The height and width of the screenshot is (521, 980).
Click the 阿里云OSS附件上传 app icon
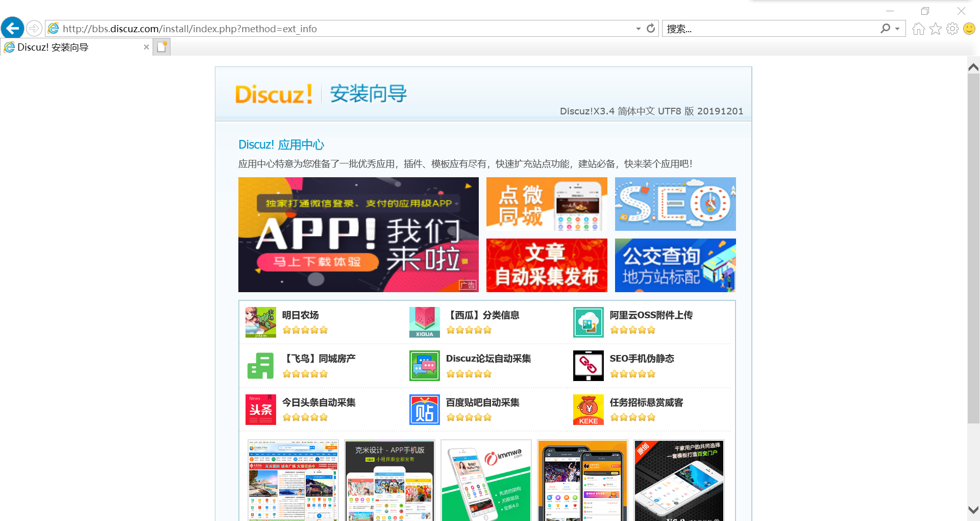click(589, 322)
